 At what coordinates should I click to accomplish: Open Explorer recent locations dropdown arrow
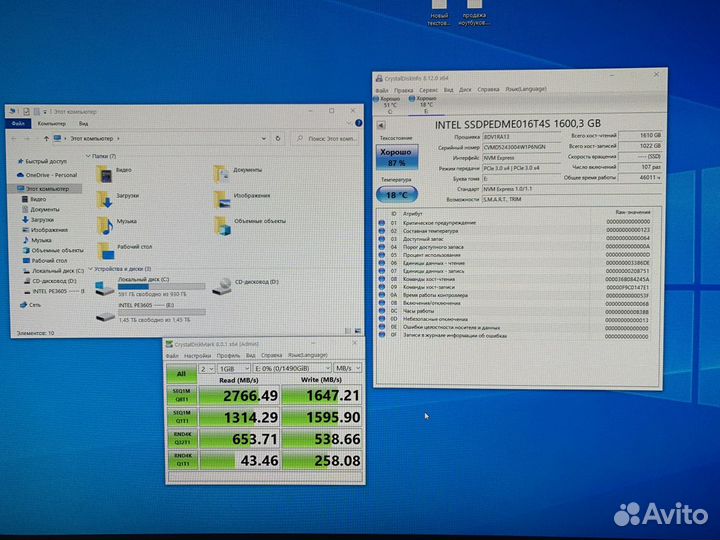[36, 138]
